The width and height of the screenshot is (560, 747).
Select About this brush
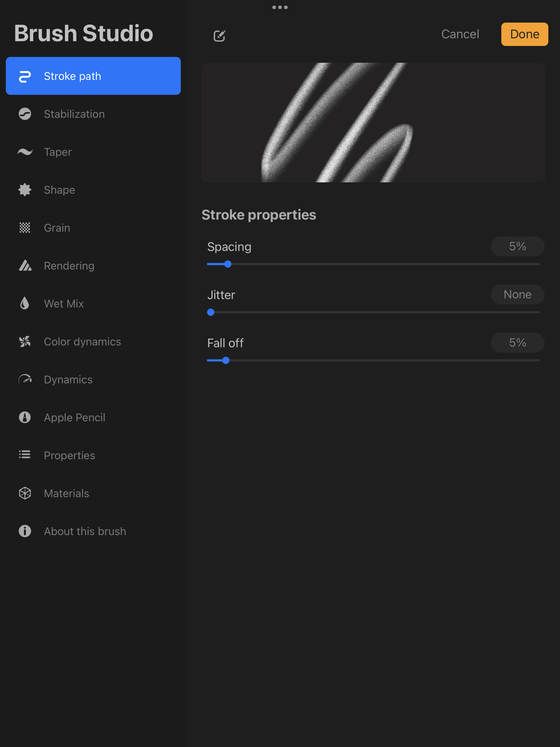click(x=85, y=531)
